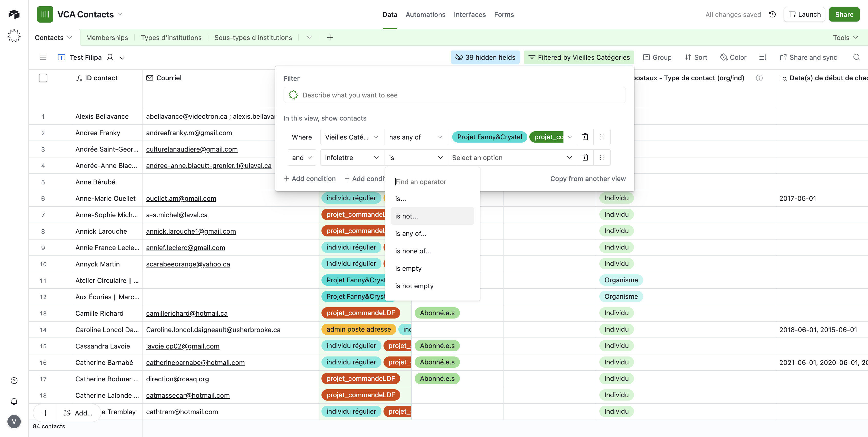
Task: Expand the 'and' conjunction dropdown
Action: point(302,157)
